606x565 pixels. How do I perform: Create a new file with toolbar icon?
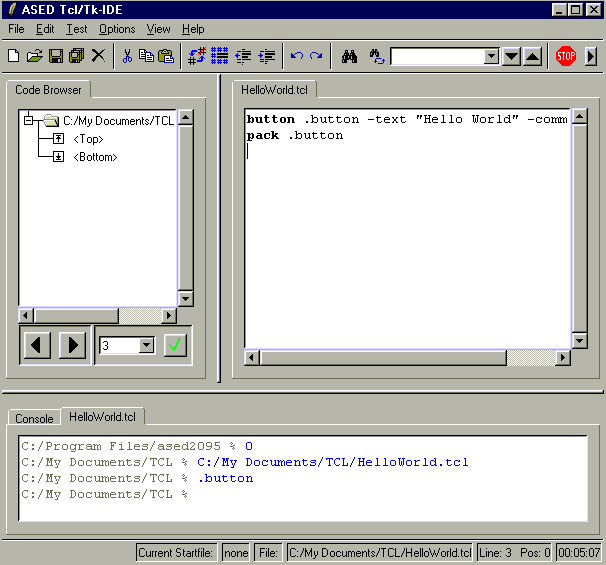[14, 56]
